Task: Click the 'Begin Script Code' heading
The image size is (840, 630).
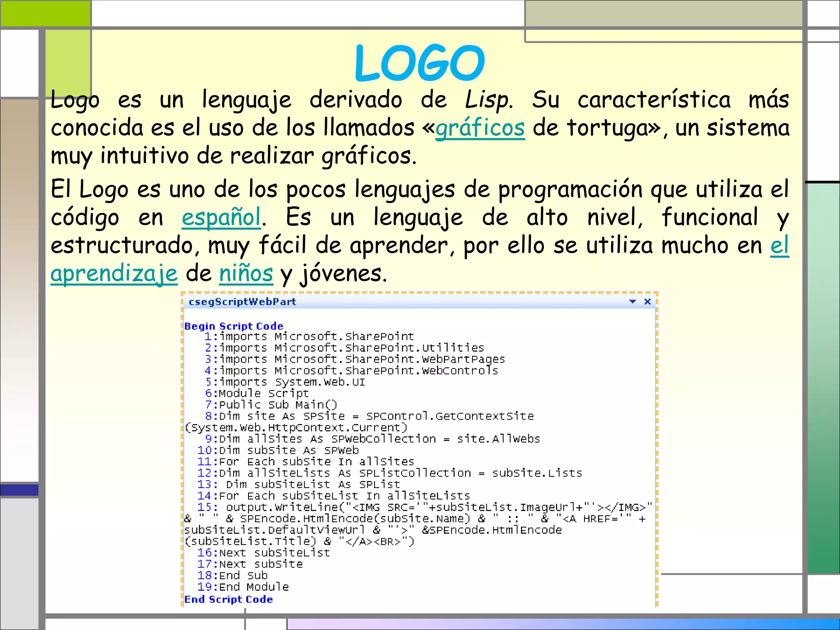Action: click(234, 326)
